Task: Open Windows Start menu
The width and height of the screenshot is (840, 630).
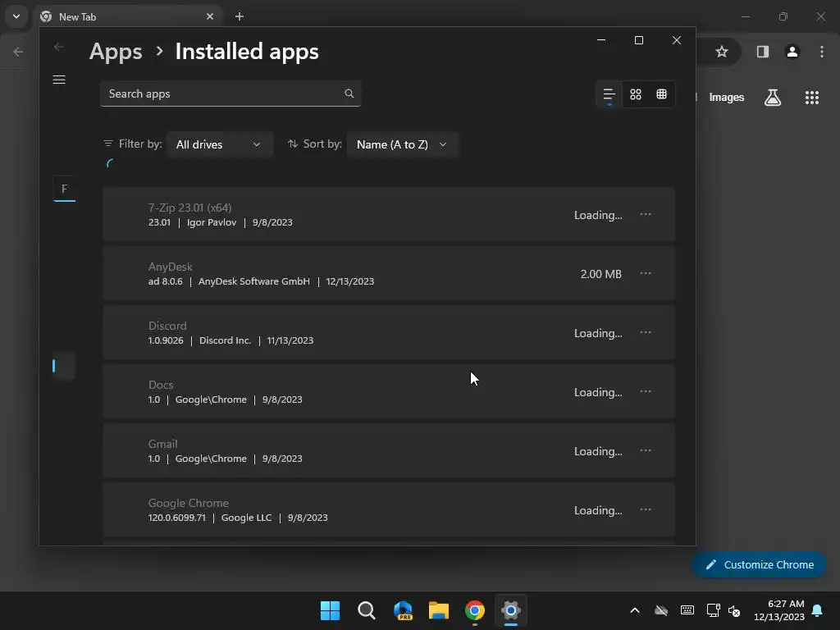Action: [x=330, y=610]
